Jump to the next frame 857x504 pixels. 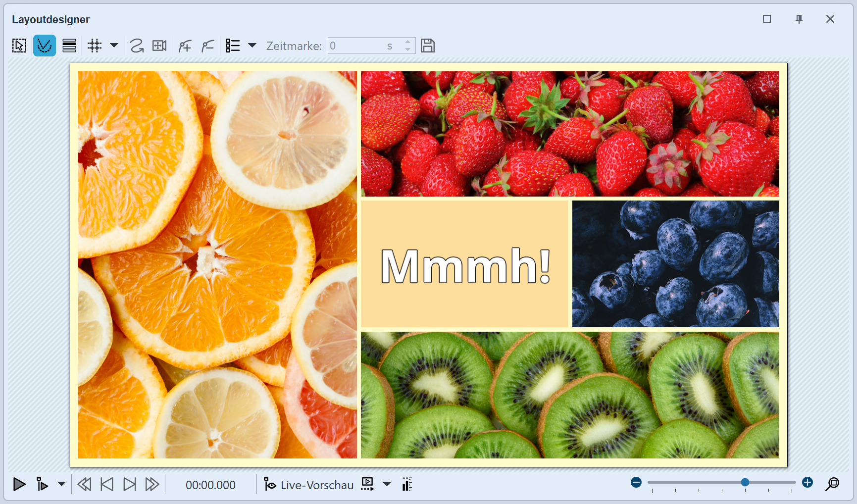[130, 485]
